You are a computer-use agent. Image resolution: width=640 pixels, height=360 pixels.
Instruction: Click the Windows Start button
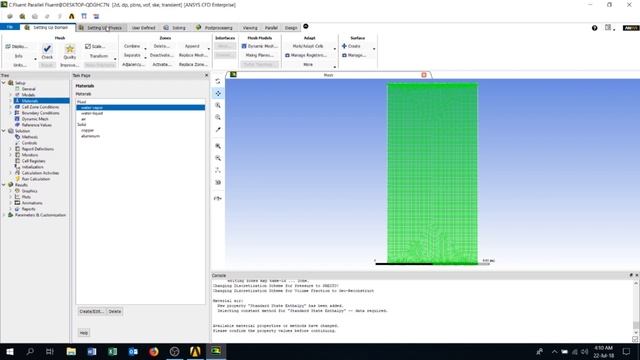(10, 351)
